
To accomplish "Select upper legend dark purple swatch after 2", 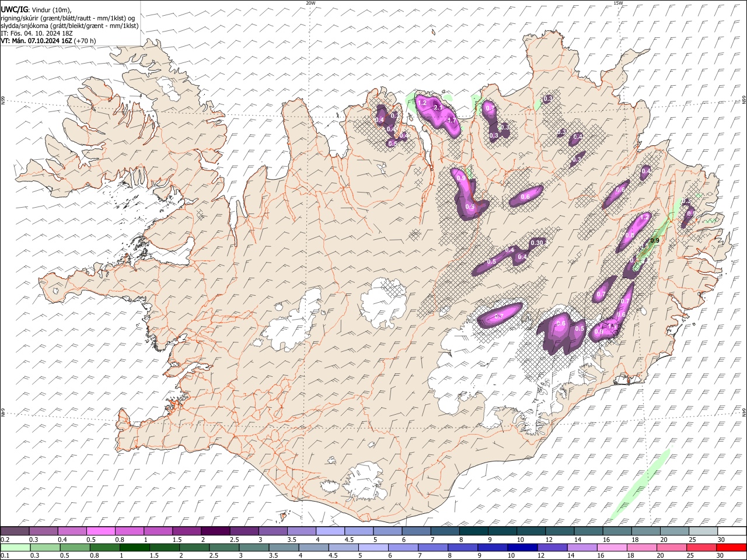I will coord(215,531).
